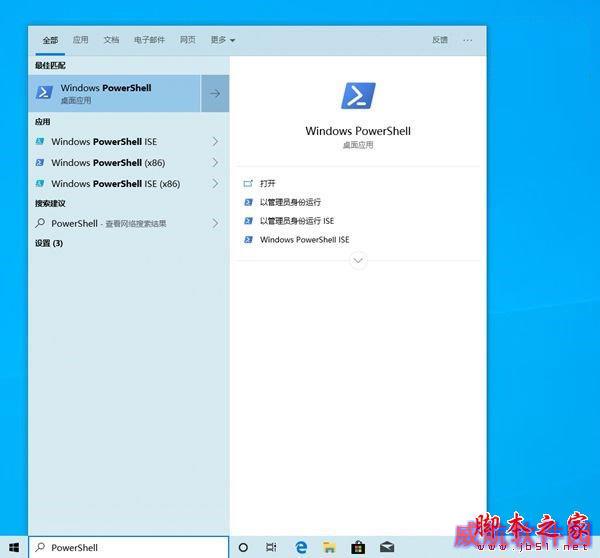Expand chevron for PowerShell web suggestion

click(x=215, y=224)
